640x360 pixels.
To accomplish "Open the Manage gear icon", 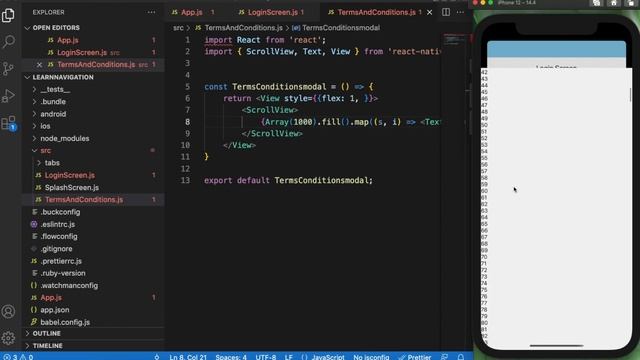I will click(x=8, y=338).
